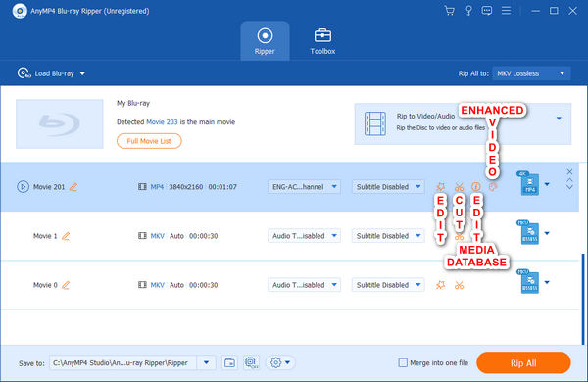Open Movie 1 Subtitle Disabled dropdown

tap(388, 236)
